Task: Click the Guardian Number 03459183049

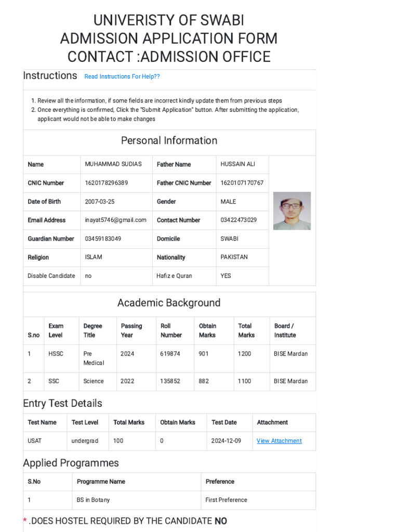Action: click(103, 238)
